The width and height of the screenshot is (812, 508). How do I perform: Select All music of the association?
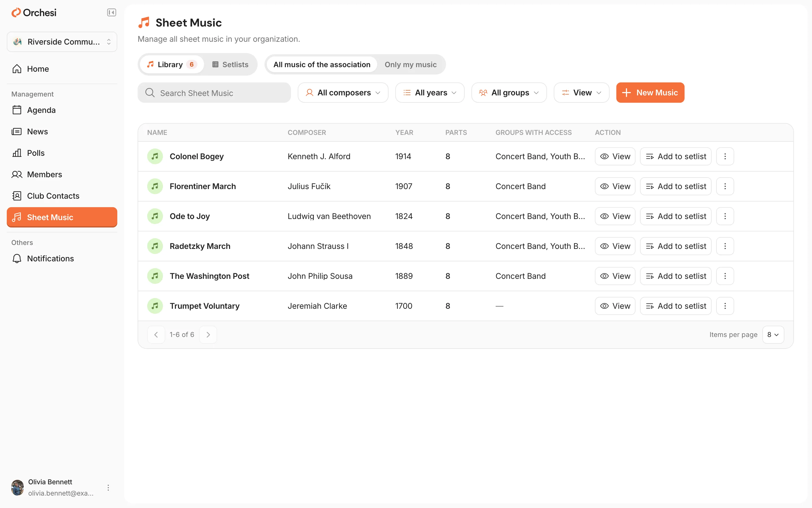[x=322, y=65]
